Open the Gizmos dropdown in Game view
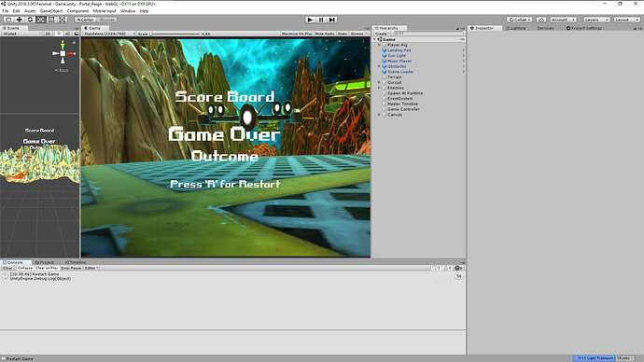This screenshot has height=362, width=644. (x=358, y=34)
